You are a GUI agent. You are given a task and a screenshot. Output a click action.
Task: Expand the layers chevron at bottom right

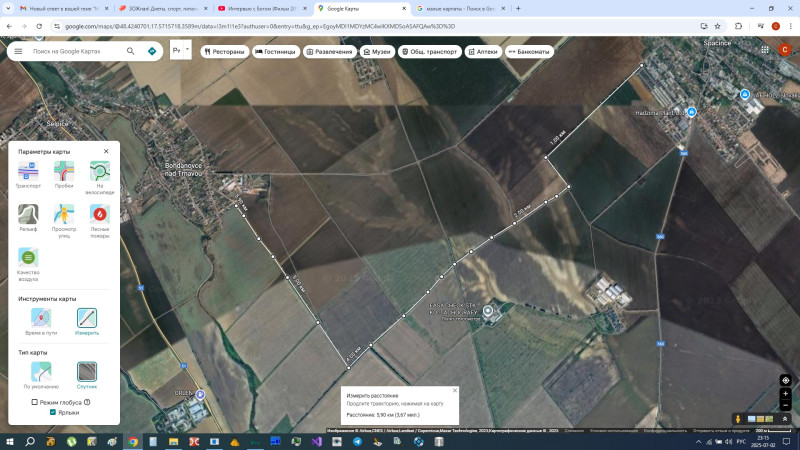[x=786, y=419]
